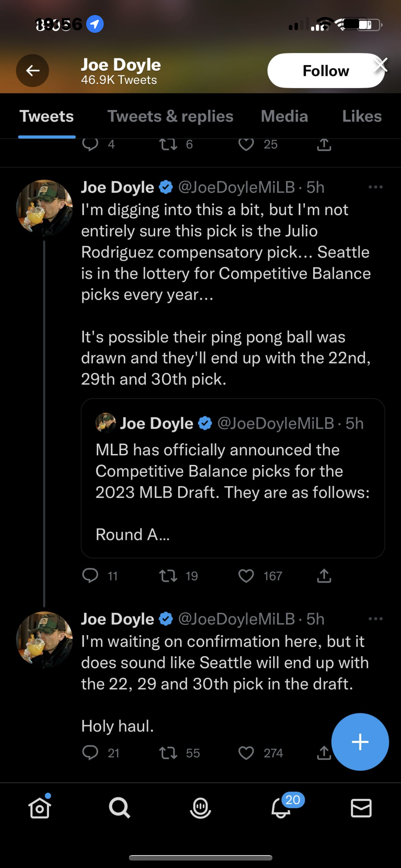Open more options on the first Joe Doyle tweet

[375, 187]
